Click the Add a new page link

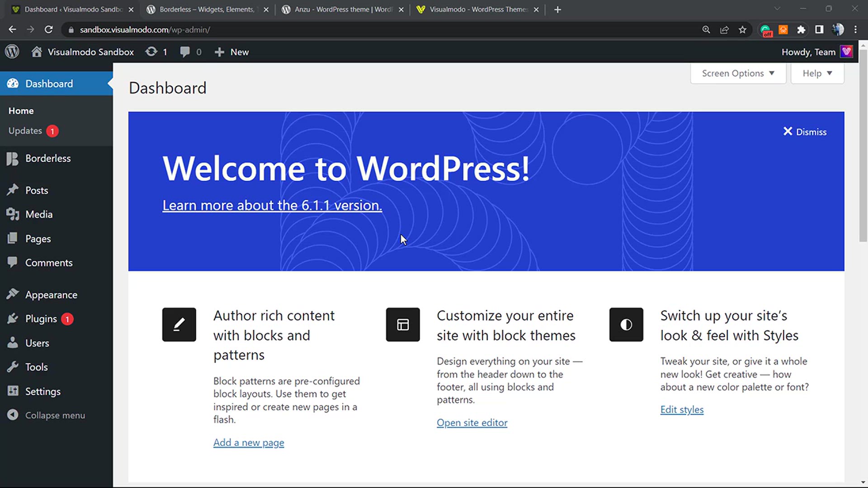click(249, 443)
